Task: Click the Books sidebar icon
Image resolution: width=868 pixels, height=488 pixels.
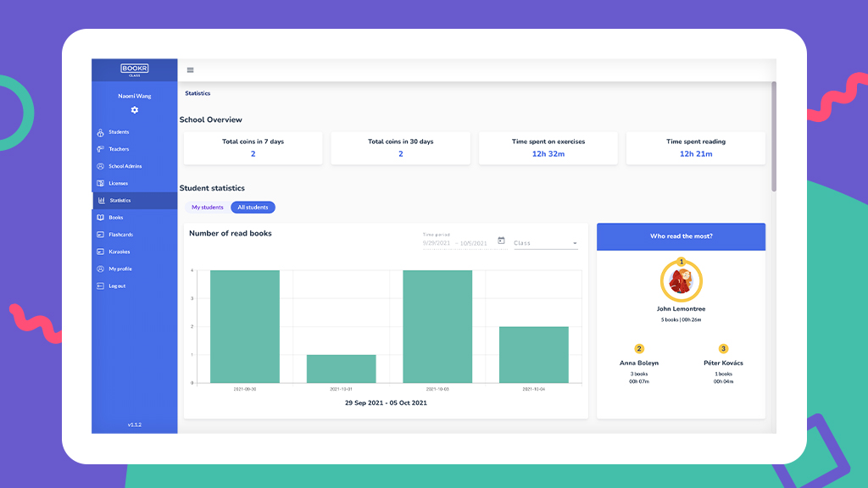Action: pyautogui.click(x=100, y=218)
